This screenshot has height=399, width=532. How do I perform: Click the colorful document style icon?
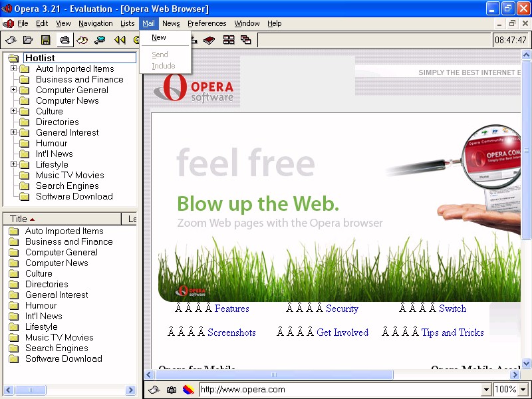tap(188, 390)
